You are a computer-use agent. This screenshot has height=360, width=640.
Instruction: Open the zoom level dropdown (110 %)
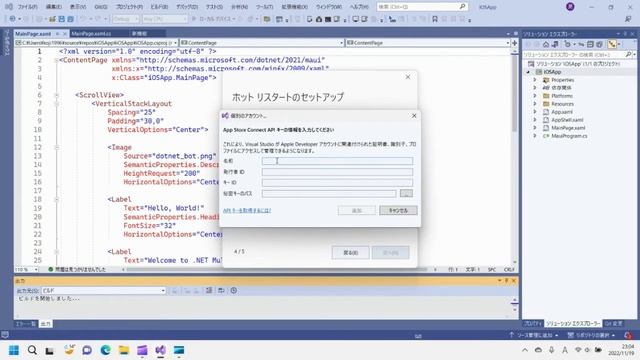click(x=27, y=270)
